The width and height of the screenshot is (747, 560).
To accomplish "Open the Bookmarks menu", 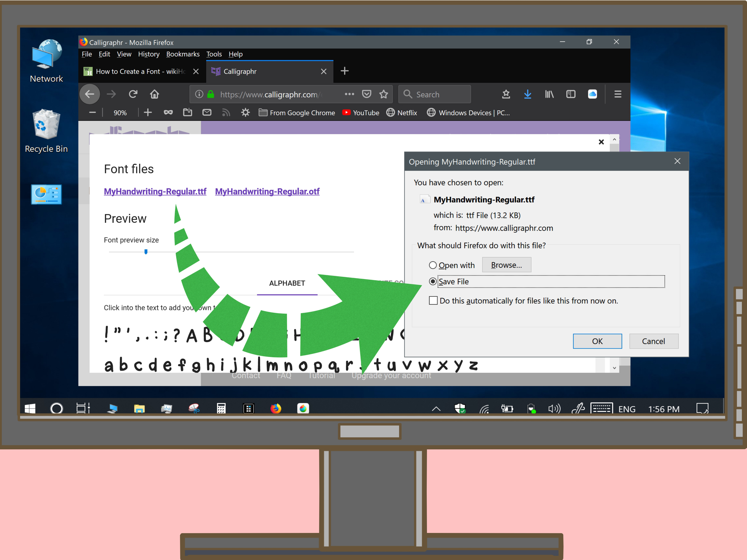I will point(183,54).
